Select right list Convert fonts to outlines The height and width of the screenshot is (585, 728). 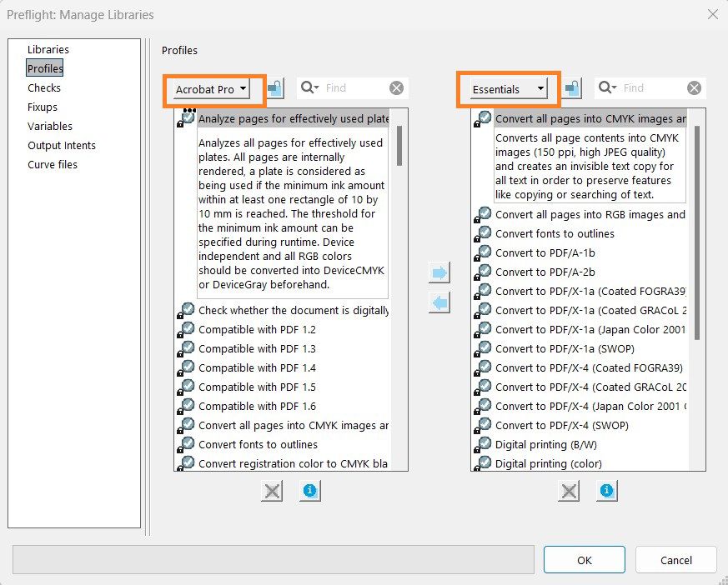(x=555, y=234)
